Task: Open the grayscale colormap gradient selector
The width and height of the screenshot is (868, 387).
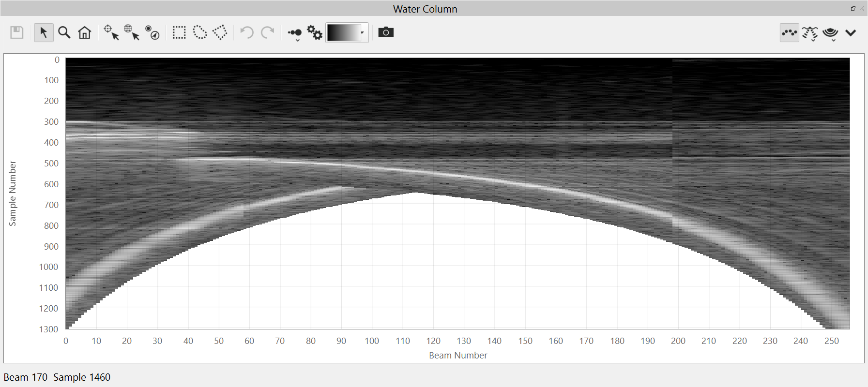Action: 347,32
